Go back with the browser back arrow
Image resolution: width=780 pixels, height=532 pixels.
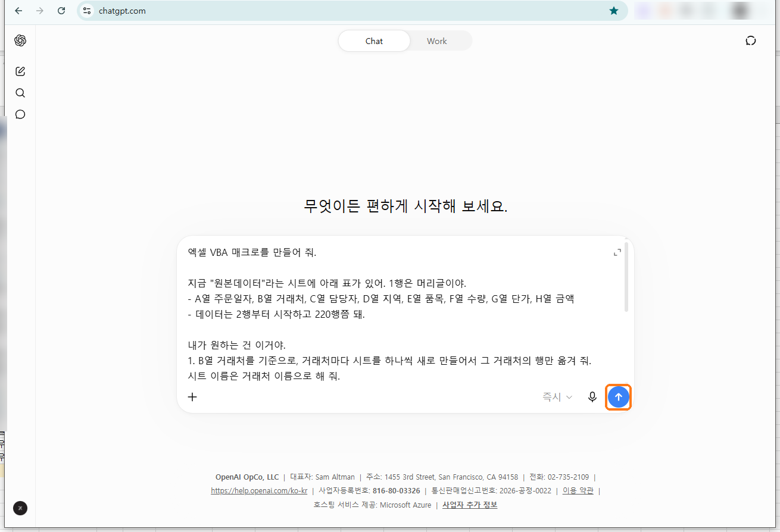tap(18, 11)
